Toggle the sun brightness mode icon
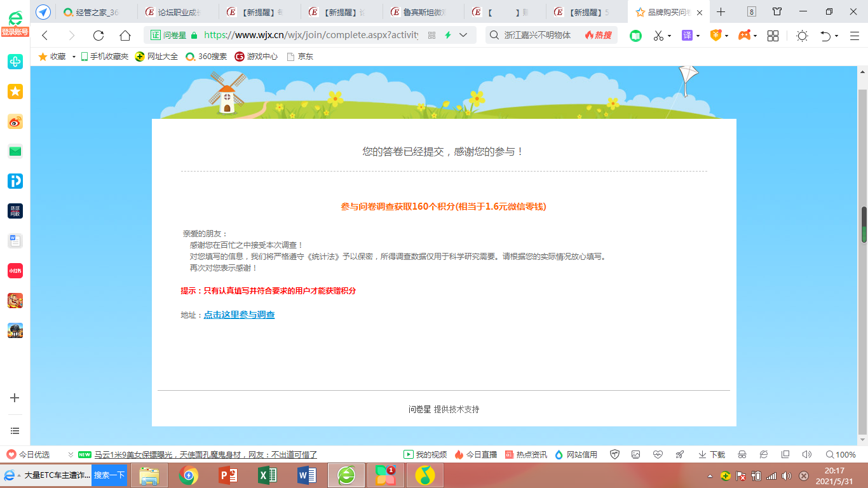This screenshot has height=488, width=868. (x=802, y=36)
